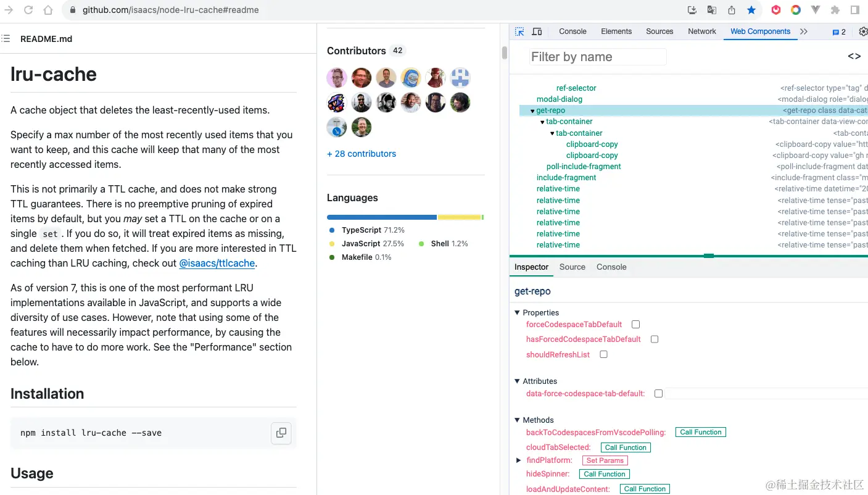The image size is (868, 495).
Task: Collapse the Properties section
Action: tap(517, 312)
